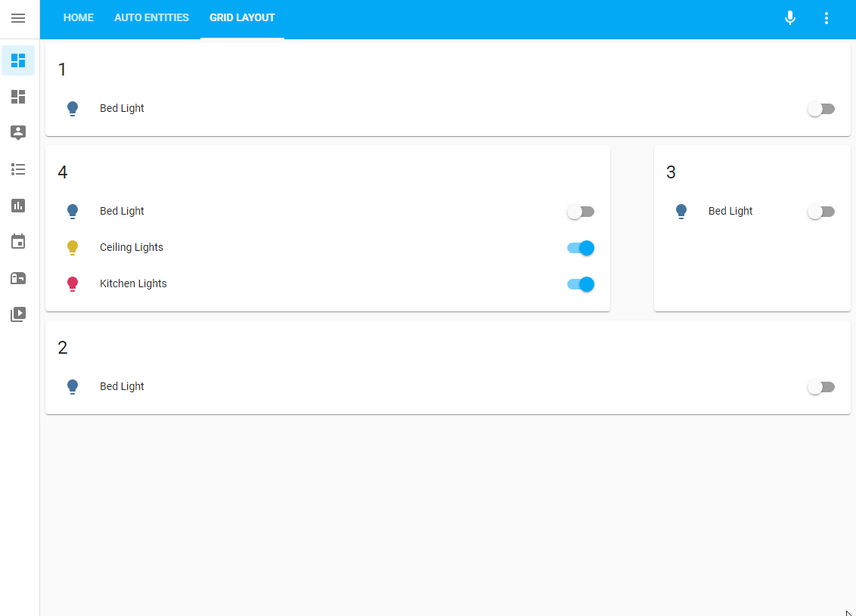The height and width of the screenshot is (616, 856).
Task: Open the second gray dashboard icon in sidebar
Action: [x=18, y=97]
